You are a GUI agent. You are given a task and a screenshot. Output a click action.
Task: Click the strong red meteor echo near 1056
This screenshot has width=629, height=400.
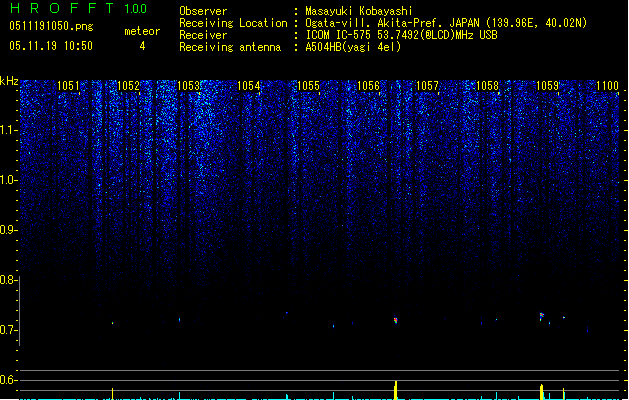tap(396, 320)
